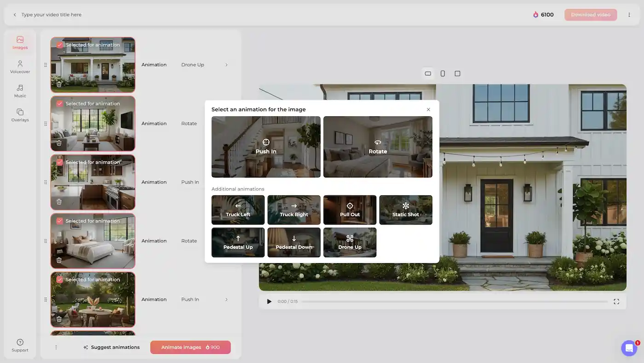The height and width of the screenshot is (363, 644).
Task: Select the portrait aspect ratio icon
Action: pos(443,73)
